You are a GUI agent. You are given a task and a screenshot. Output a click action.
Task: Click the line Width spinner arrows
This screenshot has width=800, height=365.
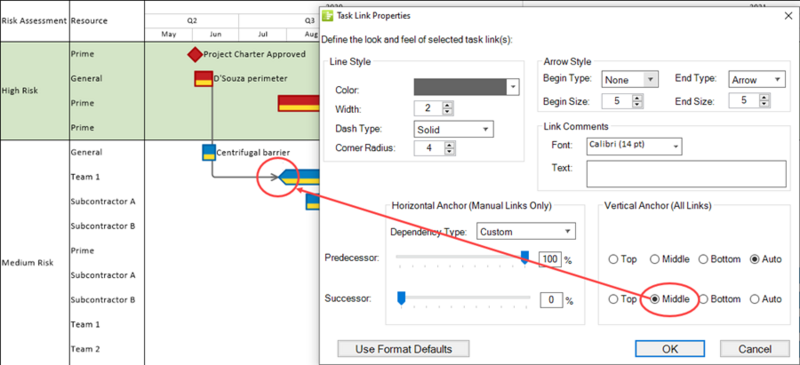pyautogui.click(x=448, y=108)
